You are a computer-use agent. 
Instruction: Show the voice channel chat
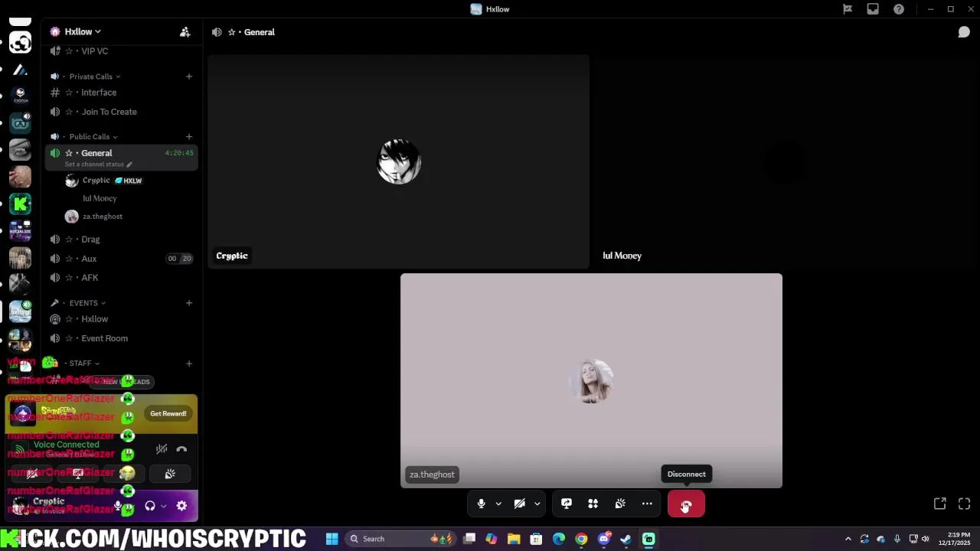[964, 32]
